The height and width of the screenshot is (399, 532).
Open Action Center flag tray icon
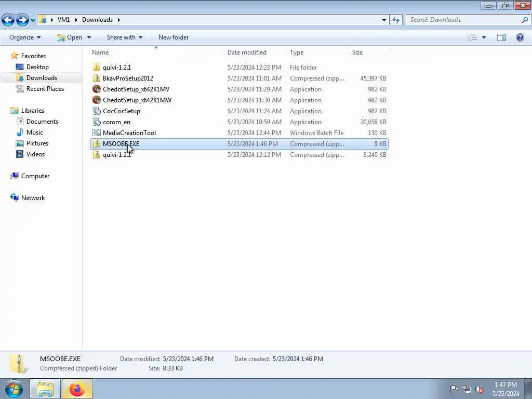point(454,389)
